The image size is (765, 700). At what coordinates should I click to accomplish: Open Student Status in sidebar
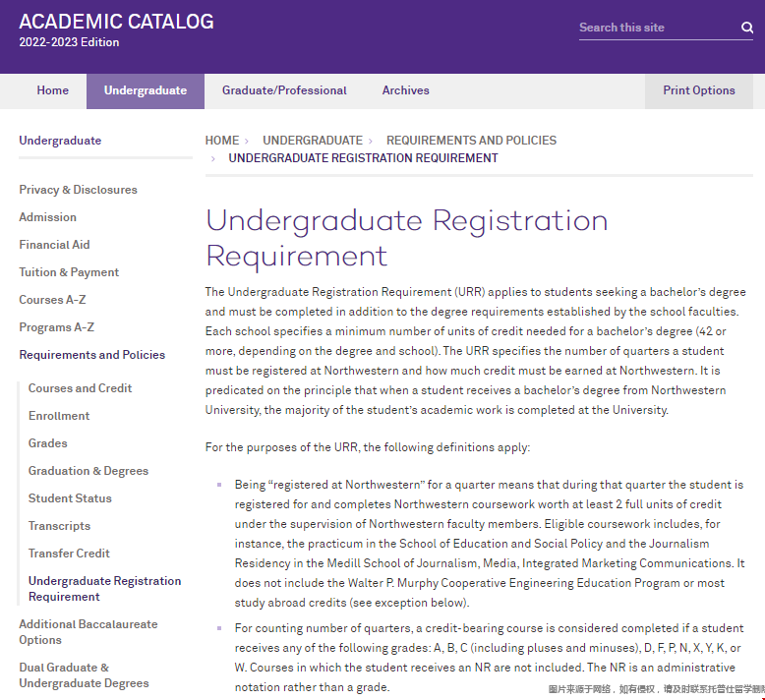(70, 498)
